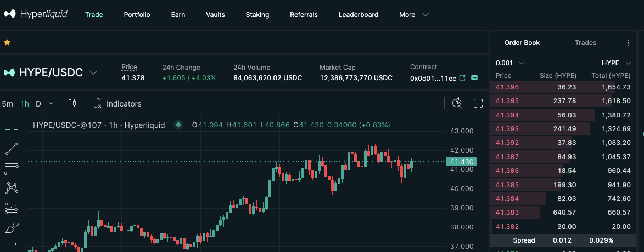Click the Price label in header
The image size is (644, 252).
(x=130, y=67)
